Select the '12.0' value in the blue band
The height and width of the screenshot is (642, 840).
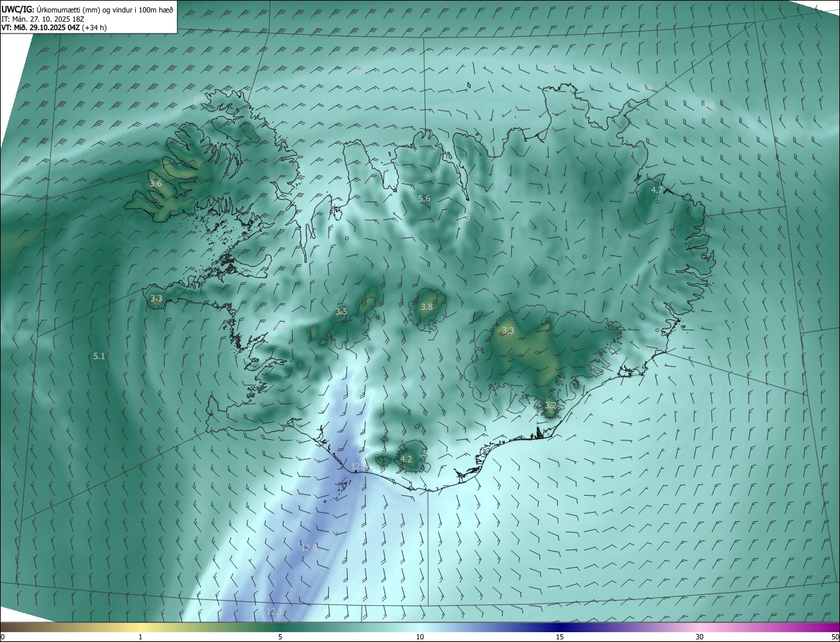309,547
